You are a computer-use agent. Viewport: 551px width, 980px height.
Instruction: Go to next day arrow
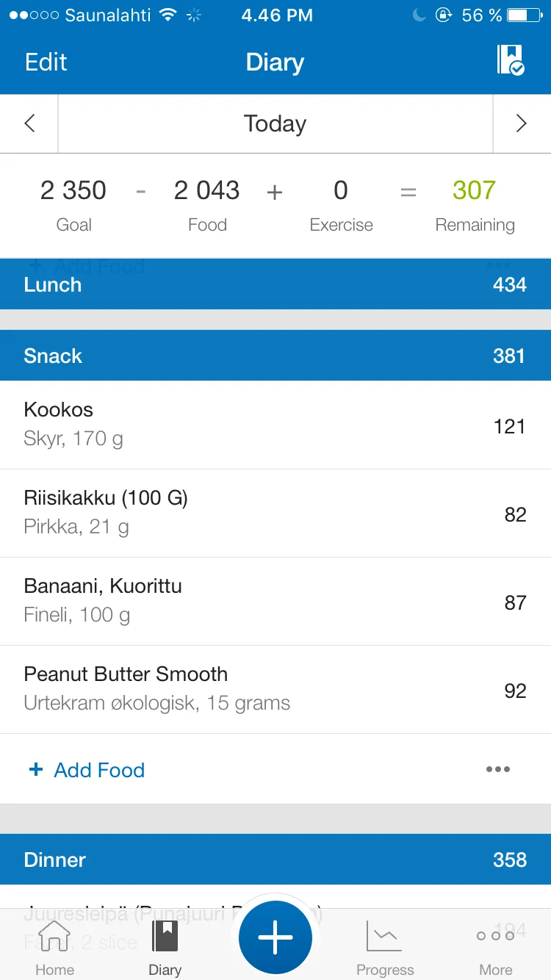[521, 123]
